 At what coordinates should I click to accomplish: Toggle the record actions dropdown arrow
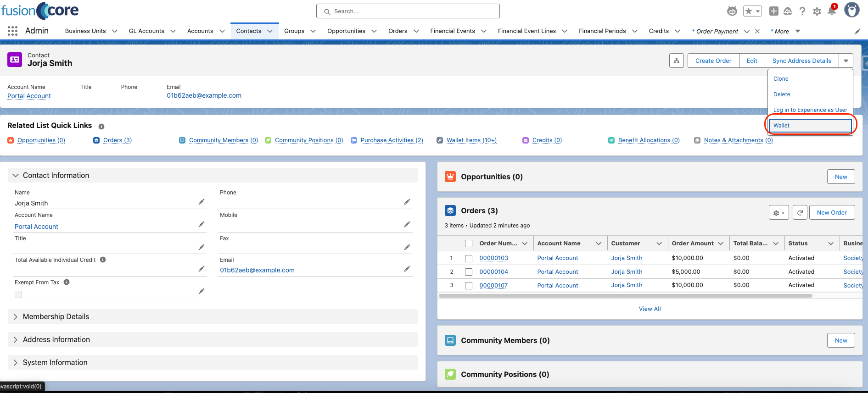tap(846, 61)
